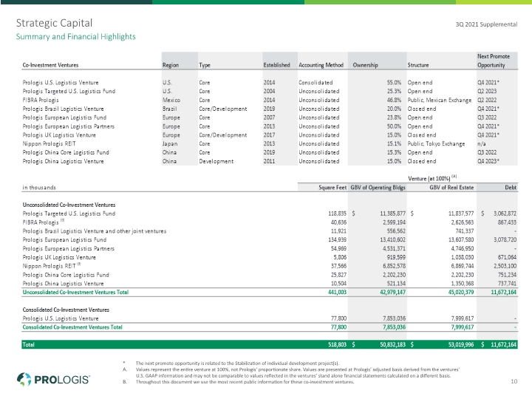
Task: Click the 'Next Promote Opportunity' column header
Action: point(494,61)
